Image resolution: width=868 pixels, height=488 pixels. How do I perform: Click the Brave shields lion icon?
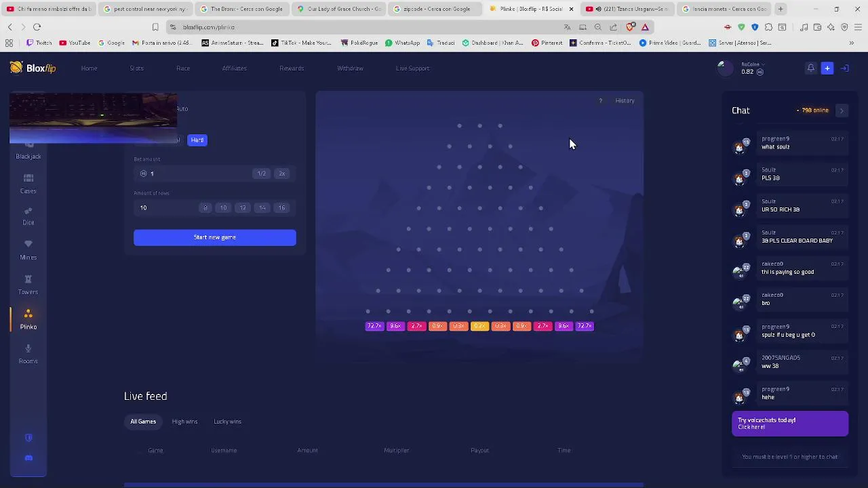click(631, 27)
